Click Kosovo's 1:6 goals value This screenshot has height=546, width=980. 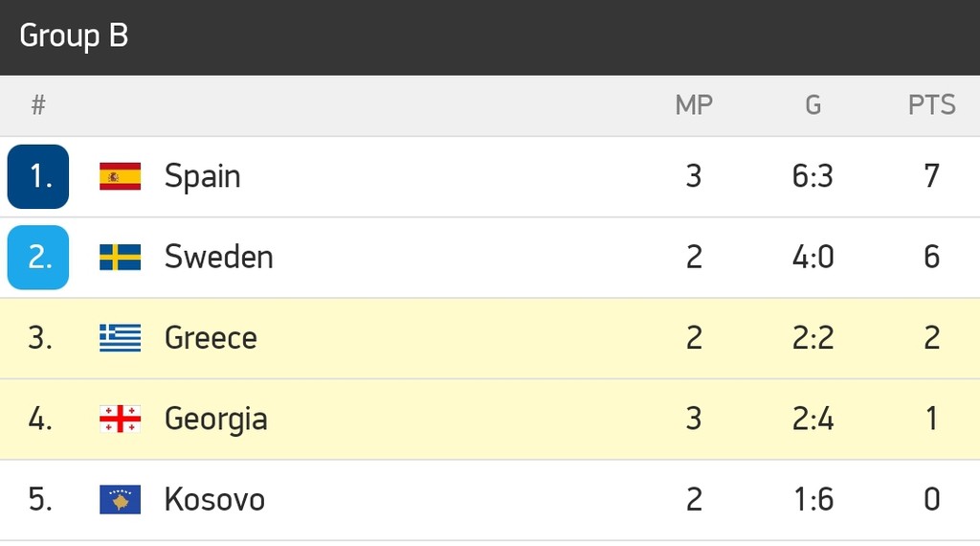coord(813,500)
